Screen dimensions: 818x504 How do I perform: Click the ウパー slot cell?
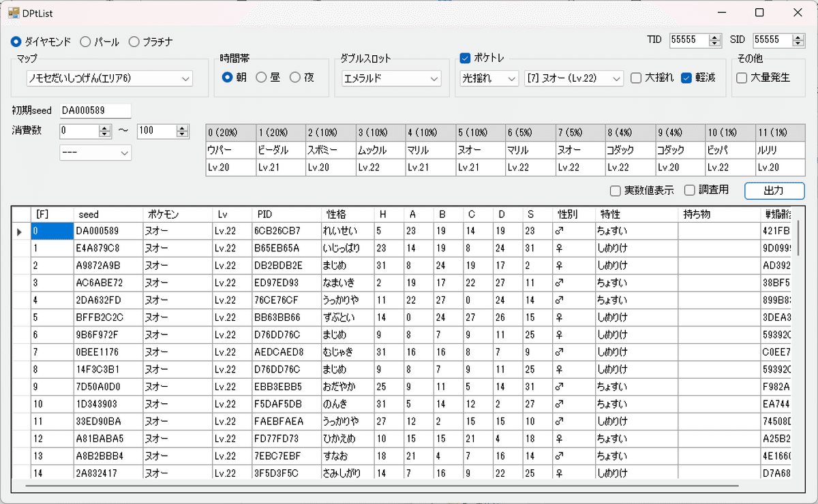(230, 150)
